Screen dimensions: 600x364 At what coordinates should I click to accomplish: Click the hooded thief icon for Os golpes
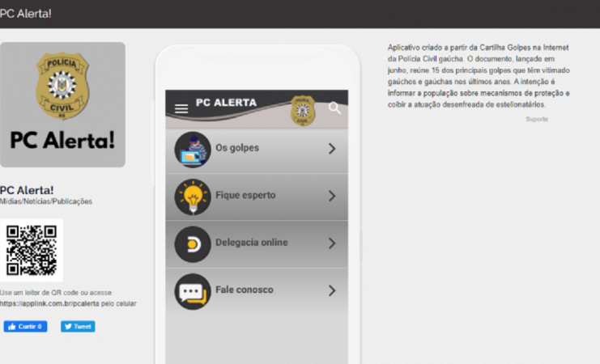click(193, 150)
